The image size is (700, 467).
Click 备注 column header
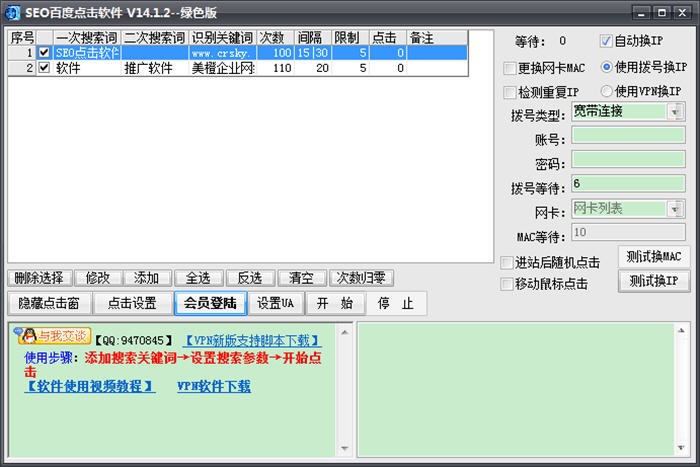[x=437, y=38]
